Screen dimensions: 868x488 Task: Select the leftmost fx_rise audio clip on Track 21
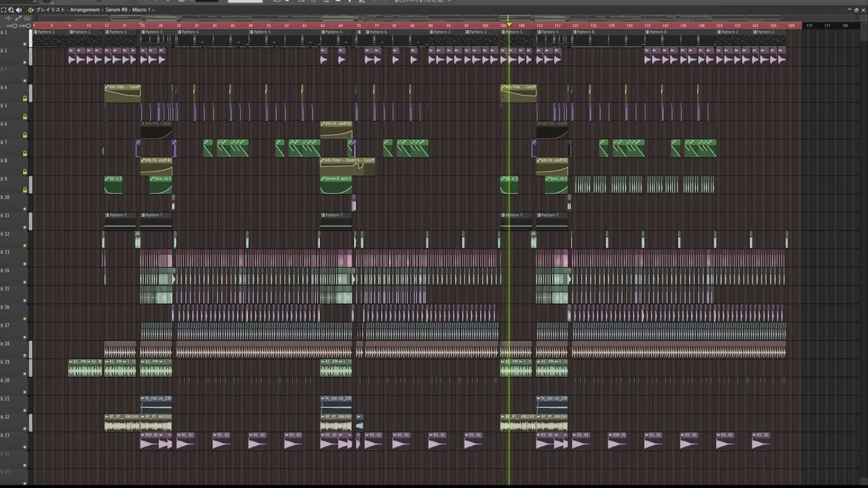[156, 405]
